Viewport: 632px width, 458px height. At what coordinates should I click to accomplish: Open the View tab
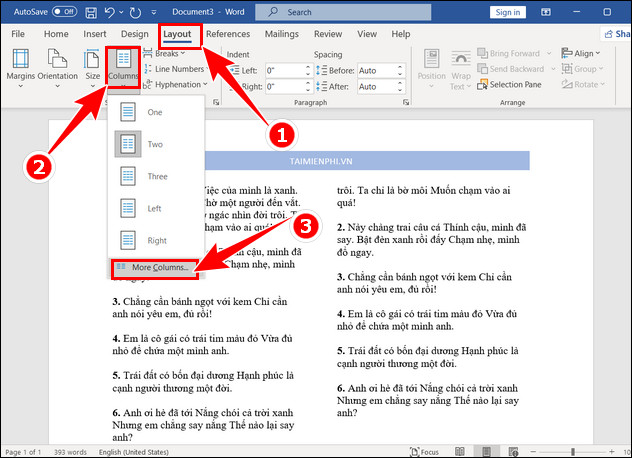(x=367, y=34)
